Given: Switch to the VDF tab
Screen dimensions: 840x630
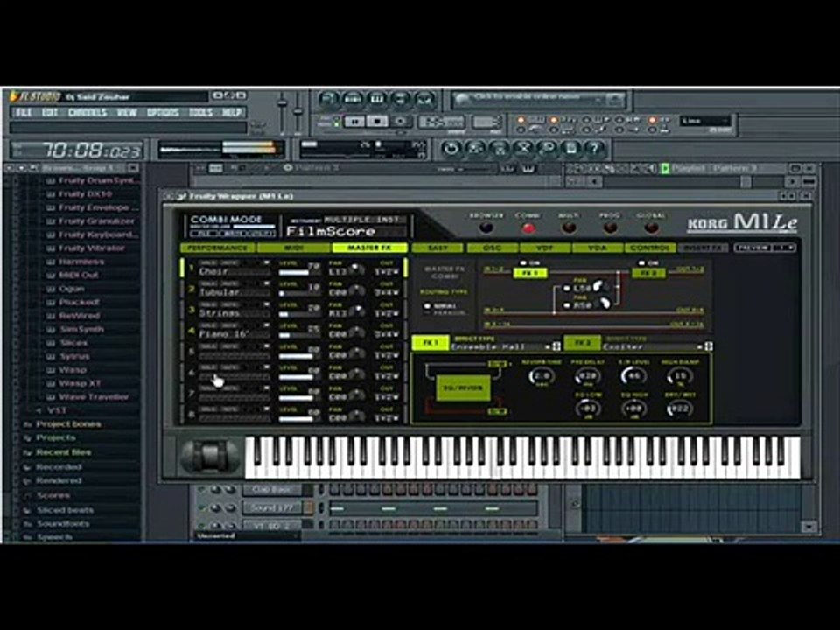Looking at the screenshot, I should (545, 248).
